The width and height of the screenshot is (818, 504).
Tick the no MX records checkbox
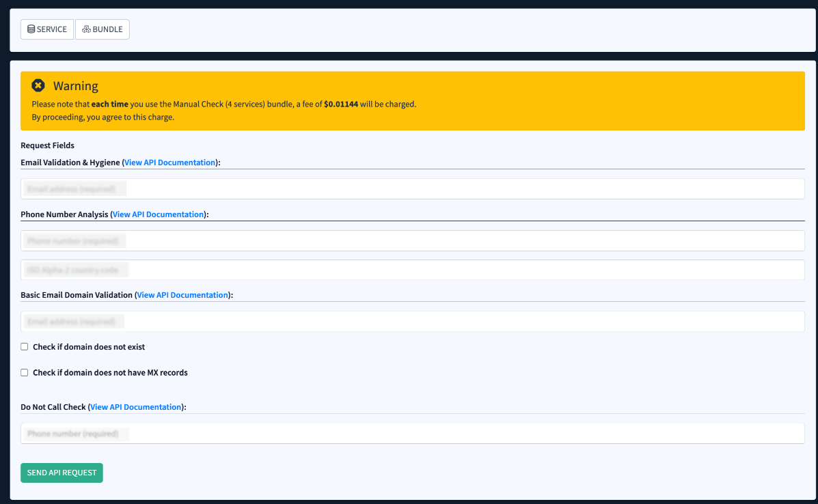[25, 373]
